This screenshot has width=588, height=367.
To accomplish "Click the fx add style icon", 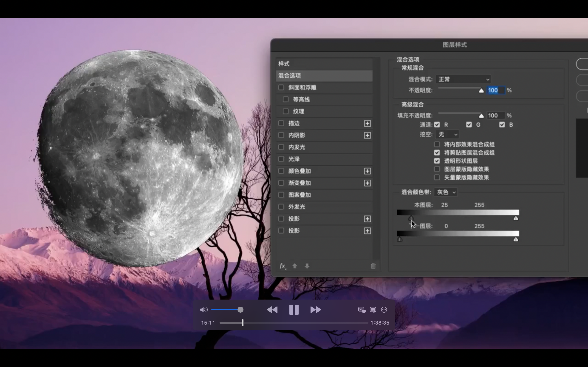I will click(x=282, y=266).
